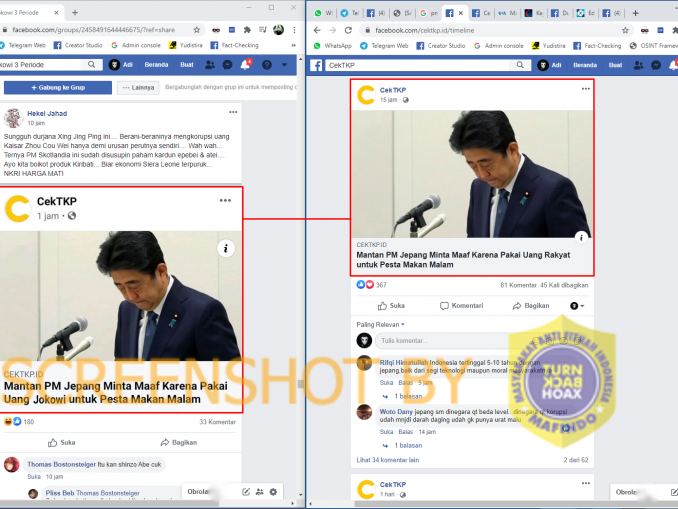678x509 pixels.
Task: Click Gabung ke Grup button
Action: pos(58,87)
